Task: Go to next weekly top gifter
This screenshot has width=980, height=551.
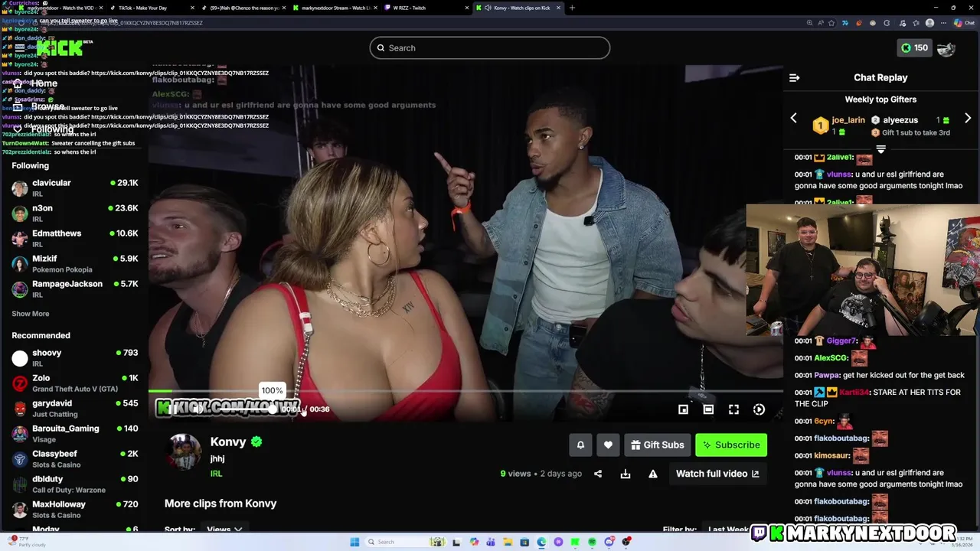Action: click(968, 118)
